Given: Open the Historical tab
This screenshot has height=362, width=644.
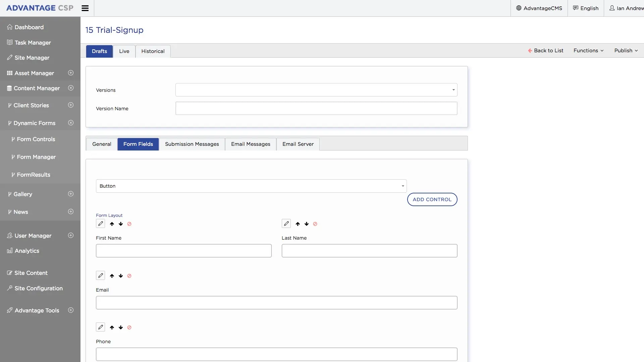Looking at the screenshot, I should click(x=153, y=51).
